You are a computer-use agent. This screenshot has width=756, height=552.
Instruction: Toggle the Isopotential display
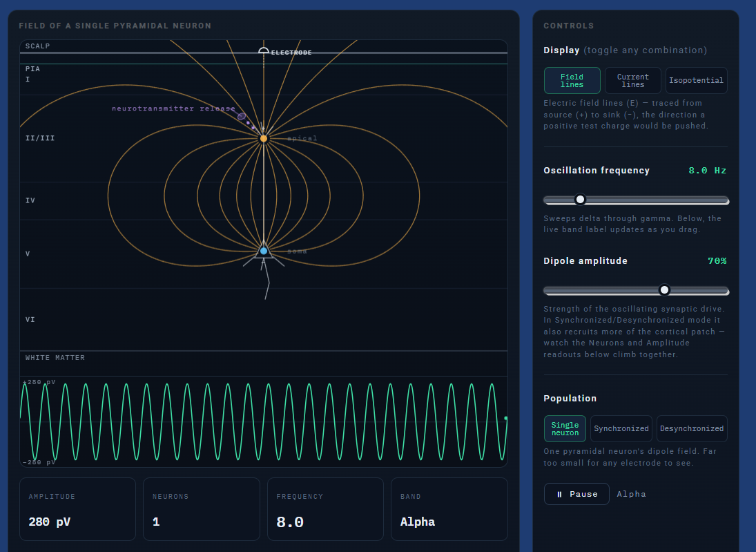pyautogui.click(x=696, y=81)
